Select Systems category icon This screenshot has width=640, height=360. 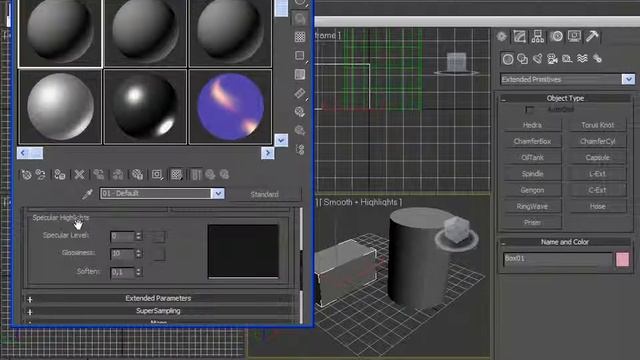click(x=597, y=59)
